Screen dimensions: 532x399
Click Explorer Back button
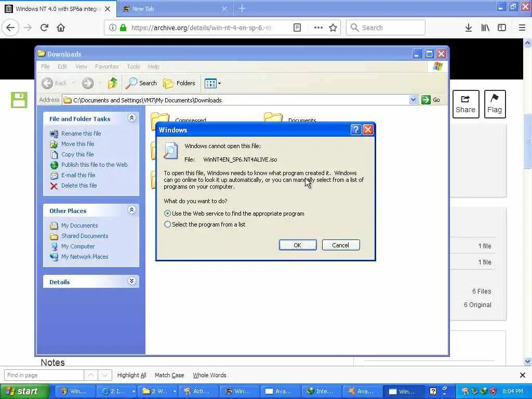coord(54,83)
